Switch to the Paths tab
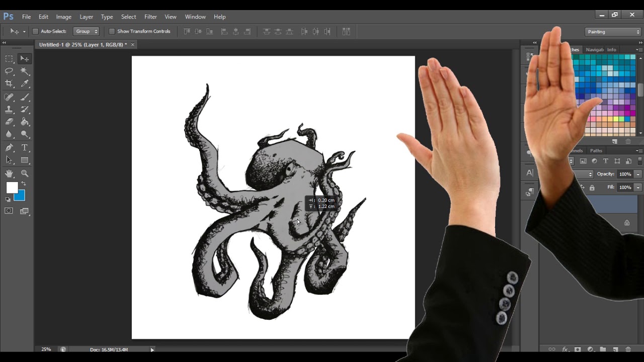The height and width of the screenshot is (362, 644). [596, 151]
